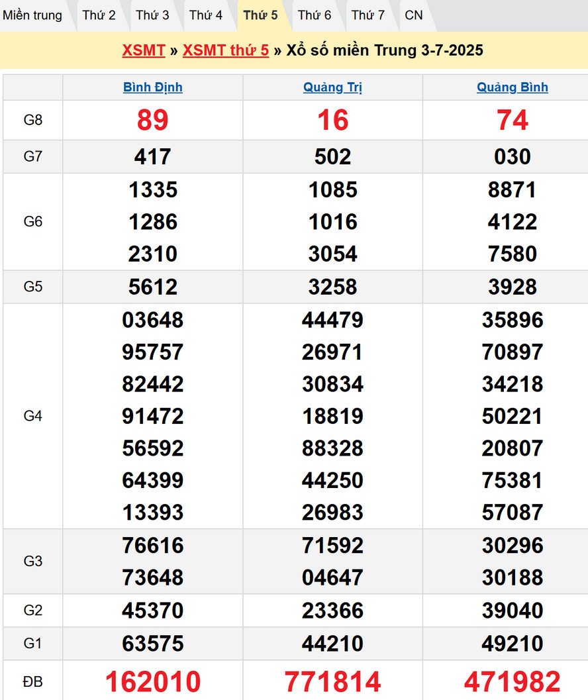
Task: Click the Quảng Trị column header link
Action: pos(332,87)
